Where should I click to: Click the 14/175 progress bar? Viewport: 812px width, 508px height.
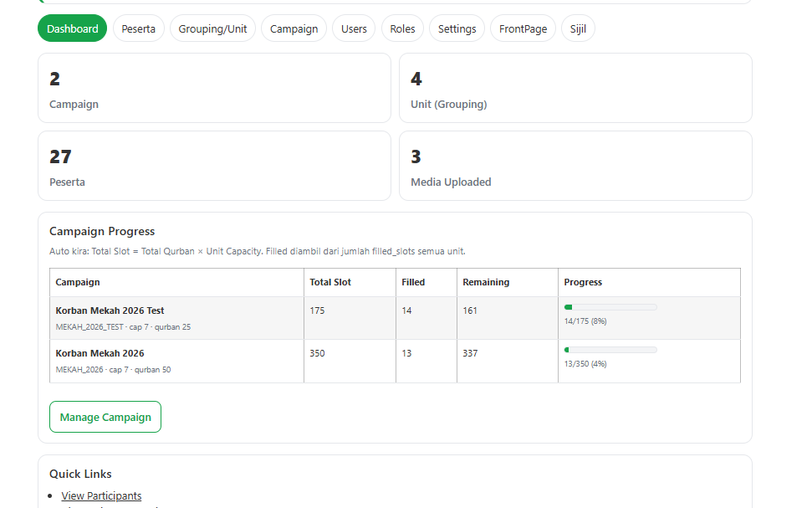[x=610, y=306]
